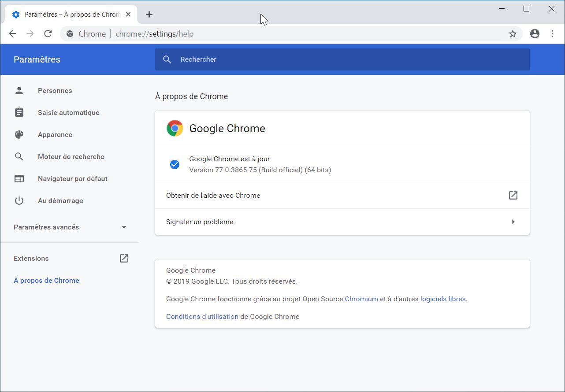Image resolution: width=565 pixels, height=392 pixels.
Task: Open a new tab with the plus icon
Action: coord(149,15)
